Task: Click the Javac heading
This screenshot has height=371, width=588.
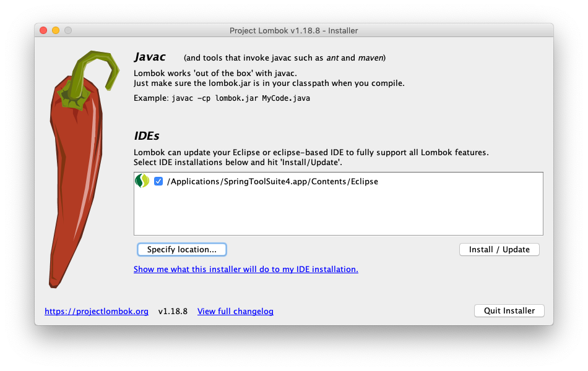Action: pyautogui.click(x=150, y=57)
